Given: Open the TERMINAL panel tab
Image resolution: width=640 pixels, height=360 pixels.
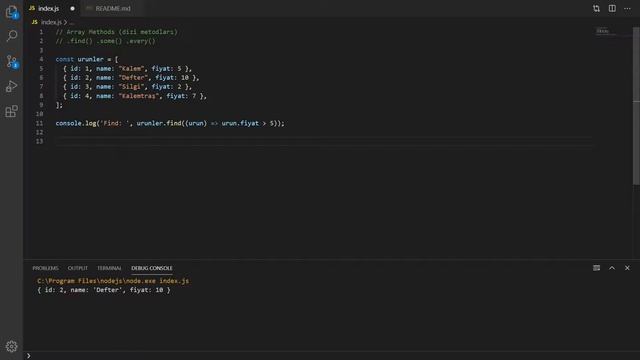Looking at the screenshot, I should coord(109,268).
